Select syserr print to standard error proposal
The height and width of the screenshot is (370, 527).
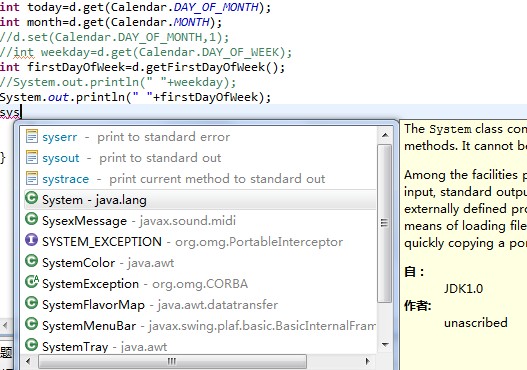click(200, 137)
